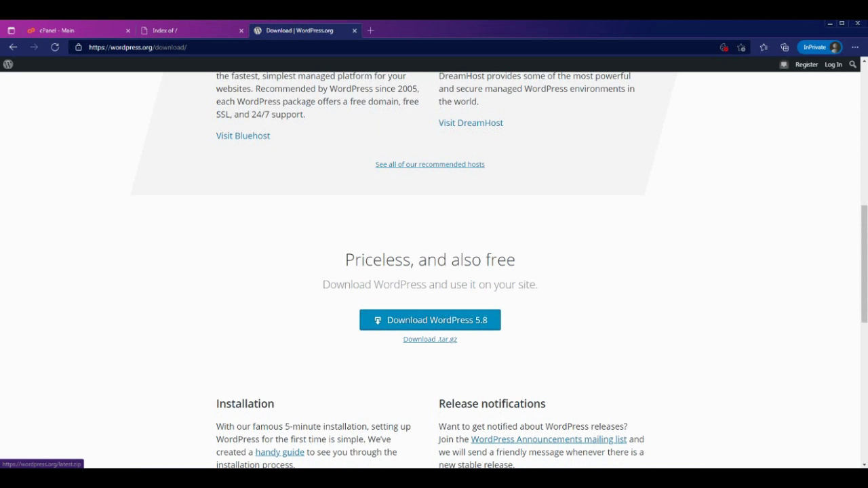
Task: Refresh the current page
Action: (x=55, y=47)
